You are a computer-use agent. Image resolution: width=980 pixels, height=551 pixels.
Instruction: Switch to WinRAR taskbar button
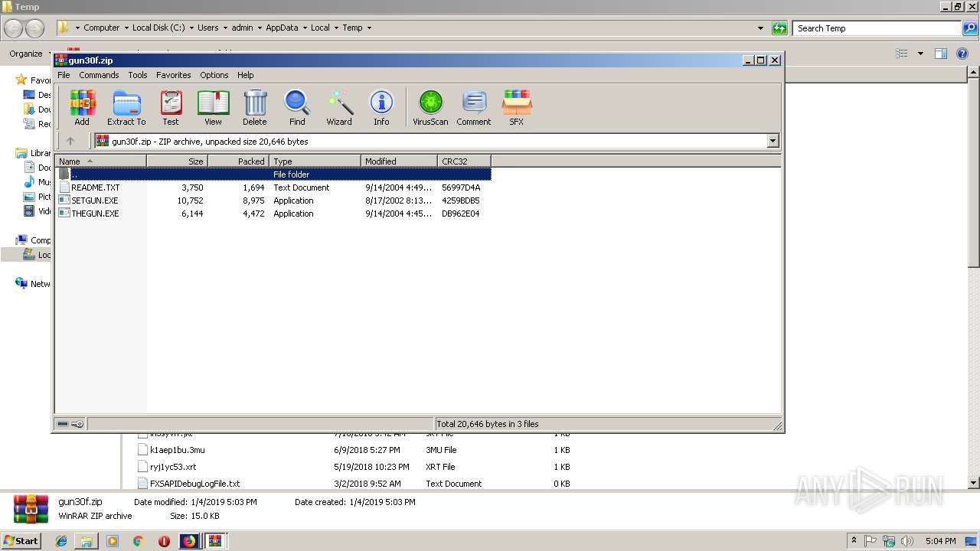(x=214, y=541)
